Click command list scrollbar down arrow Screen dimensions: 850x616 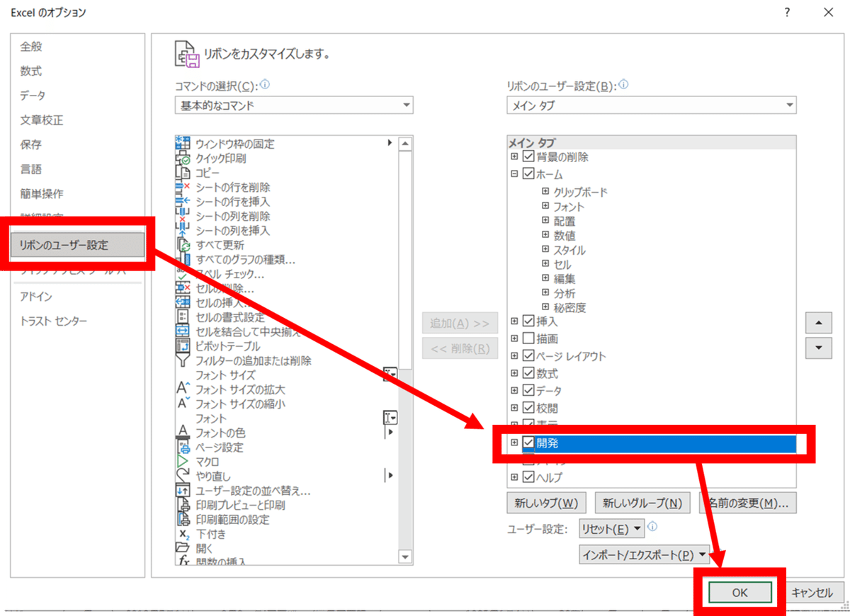[x=405, y=557]
